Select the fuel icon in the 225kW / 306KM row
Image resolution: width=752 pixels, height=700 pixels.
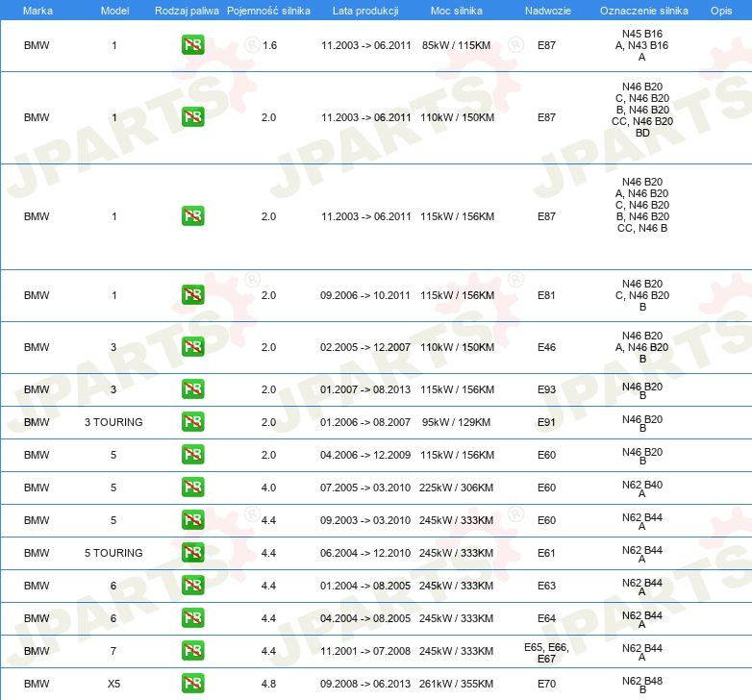tap(192, 487)
